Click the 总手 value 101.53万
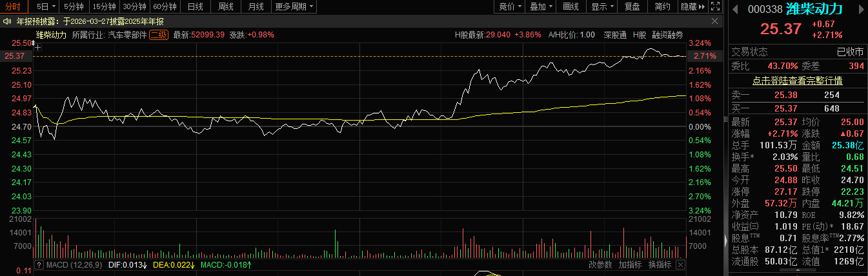This screenshot has height=276, width=868. click(780, 145)
